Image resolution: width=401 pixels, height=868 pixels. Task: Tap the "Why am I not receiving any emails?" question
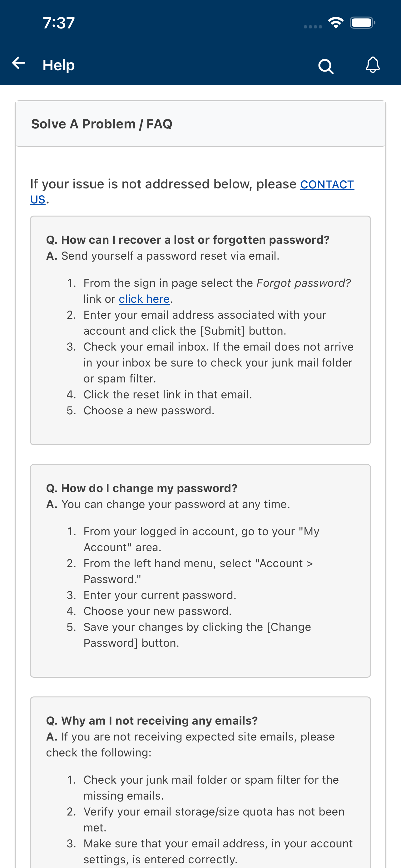click(x=152, y=721)
